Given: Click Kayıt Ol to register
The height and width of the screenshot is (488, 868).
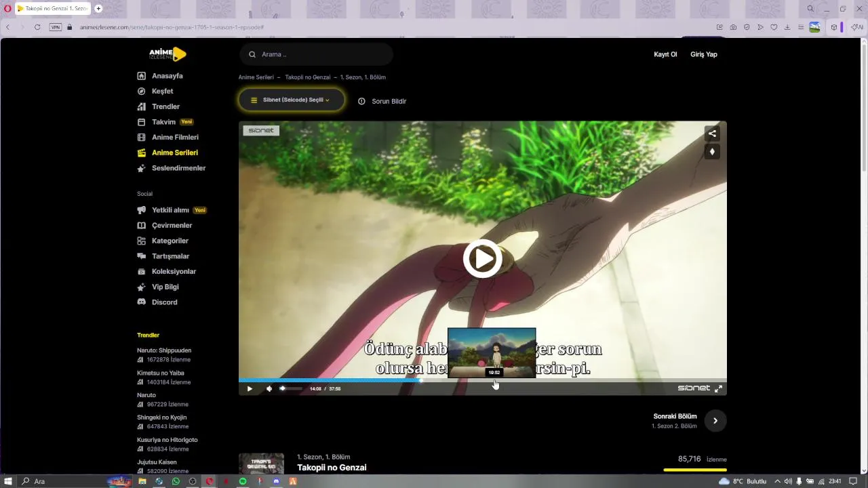Looking at the screenshot, I should (665, 54).
